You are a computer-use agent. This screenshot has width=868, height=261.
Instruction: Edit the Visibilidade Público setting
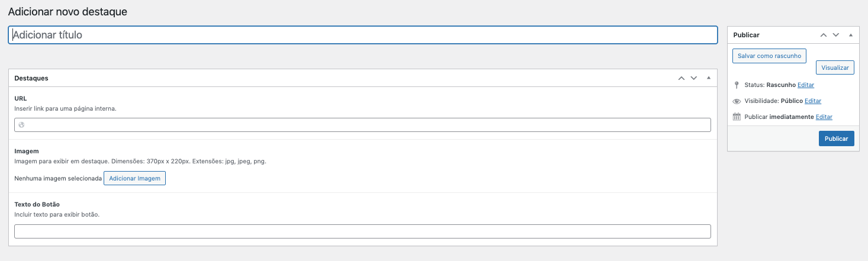812,101
